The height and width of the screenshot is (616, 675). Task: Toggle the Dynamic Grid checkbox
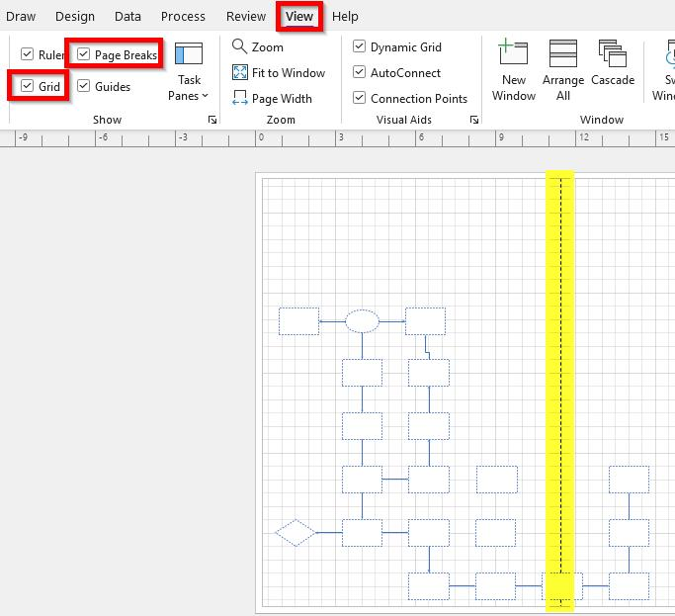[359, 46]
